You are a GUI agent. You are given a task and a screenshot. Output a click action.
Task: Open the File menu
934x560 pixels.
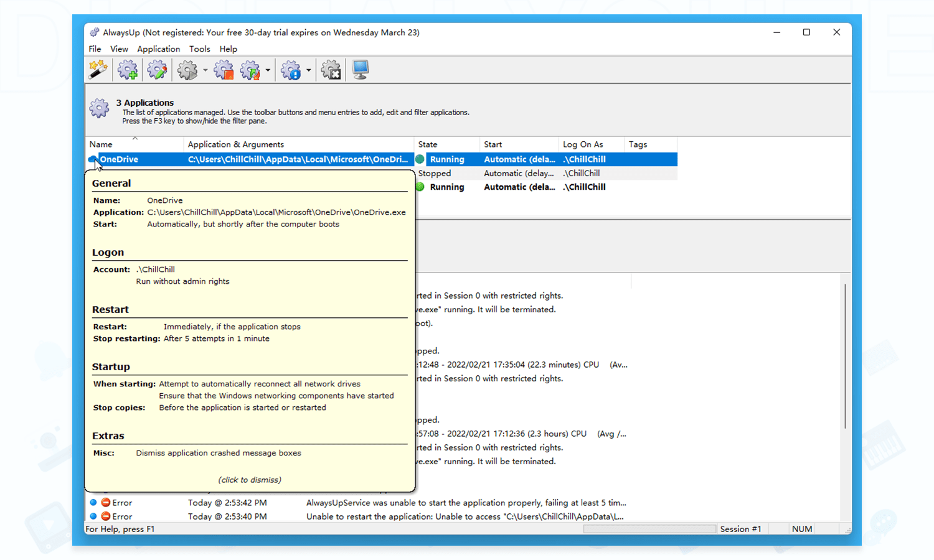[95, 49]
